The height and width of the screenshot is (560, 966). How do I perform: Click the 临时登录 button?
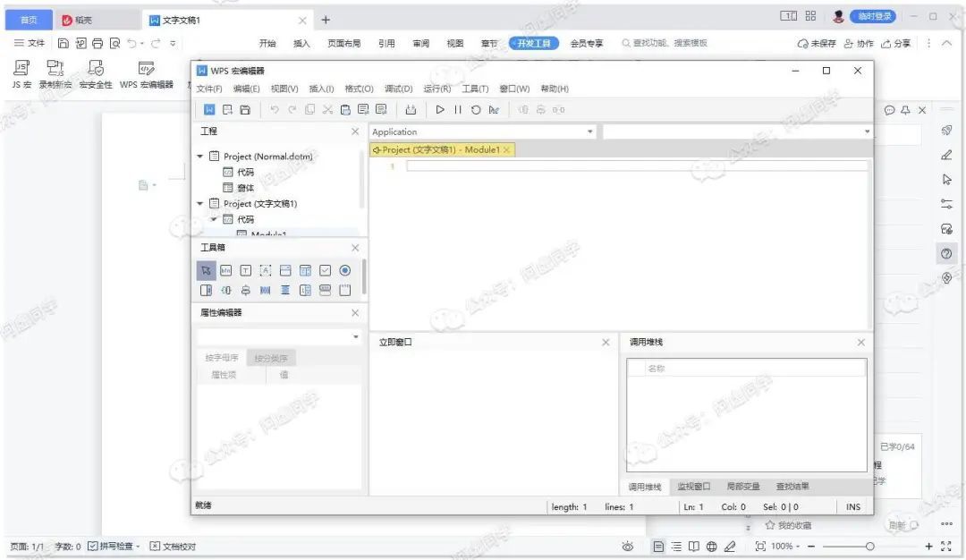coord(873,17)
